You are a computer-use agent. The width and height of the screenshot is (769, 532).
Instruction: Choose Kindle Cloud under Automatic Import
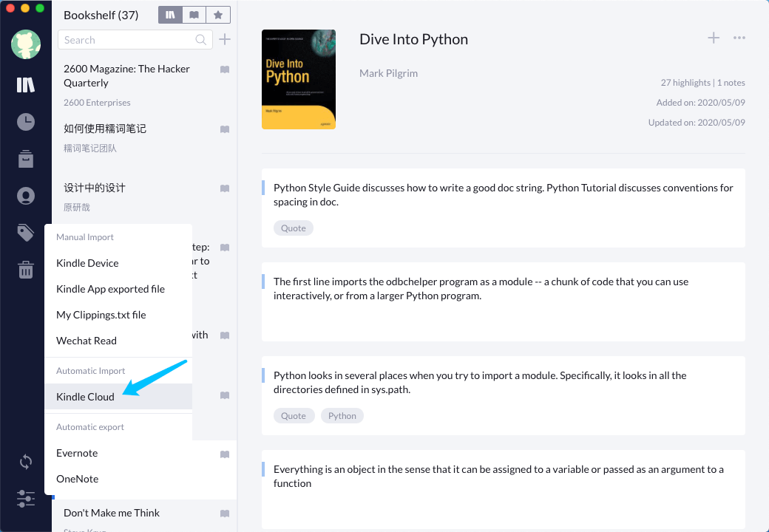click(x=84, y=396)
